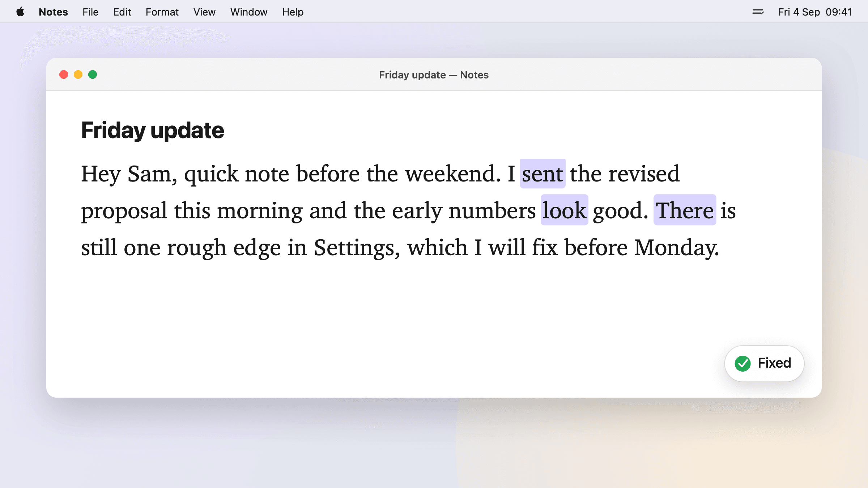Maximize the Friday update window
Image resolution: width=868 pixels, height=488 pixels.
[93, 74]
